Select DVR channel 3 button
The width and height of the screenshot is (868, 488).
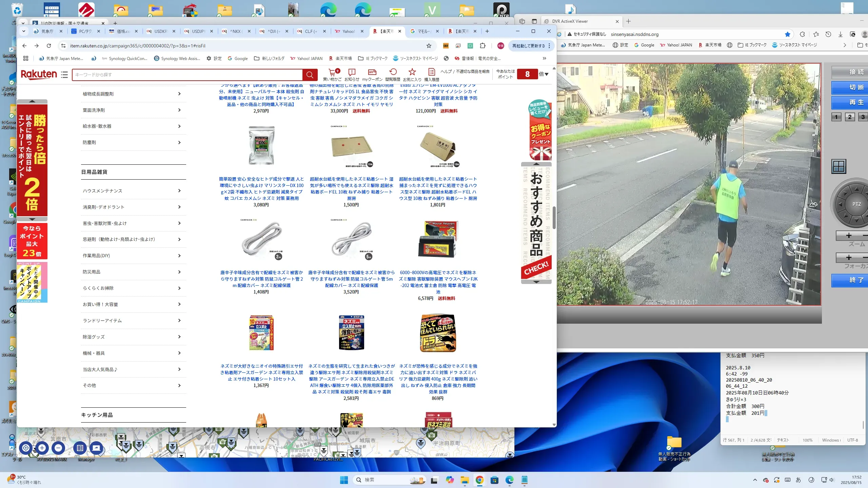863,117
